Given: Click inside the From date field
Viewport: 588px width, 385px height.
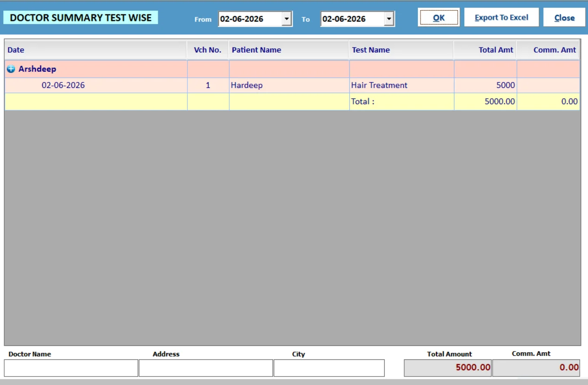Looking at the screenshot, I should (250, 19).
